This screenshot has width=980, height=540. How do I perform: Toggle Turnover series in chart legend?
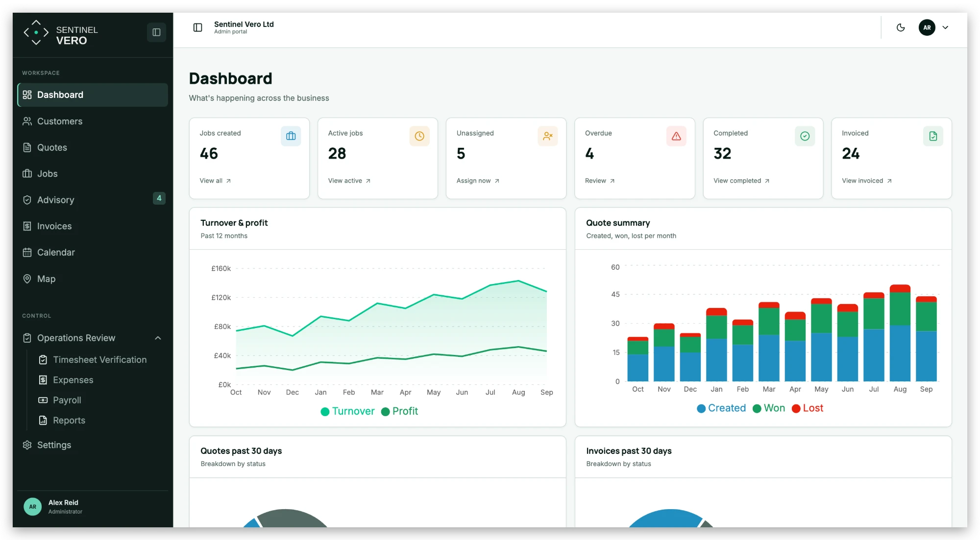[347, 411]
